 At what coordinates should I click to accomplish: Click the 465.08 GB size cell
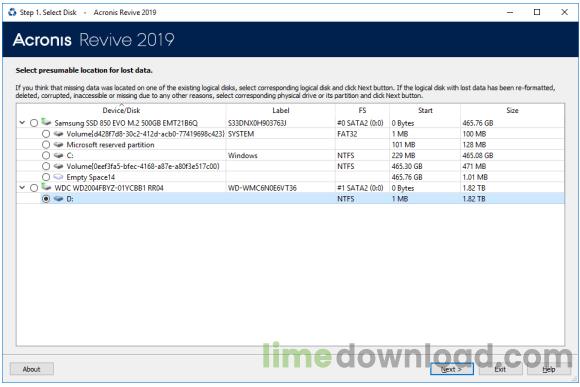click(x=478, y=155)
